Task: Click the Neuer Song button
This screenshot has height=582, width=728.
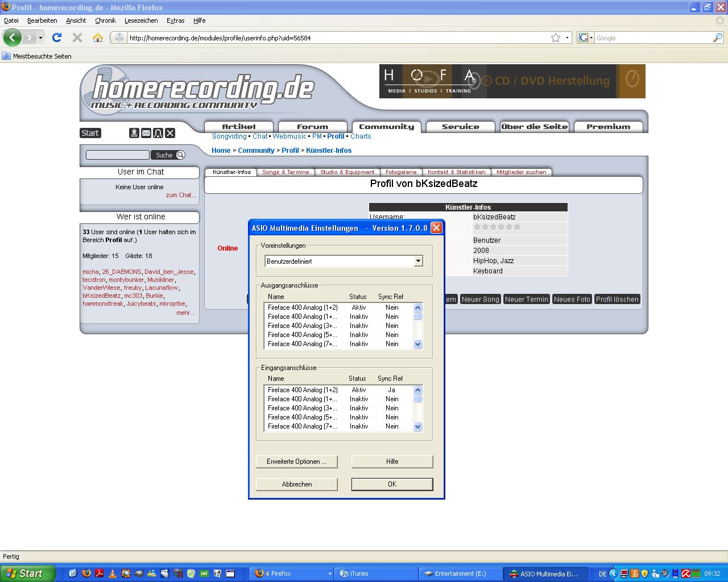Action: click(481, 300)
